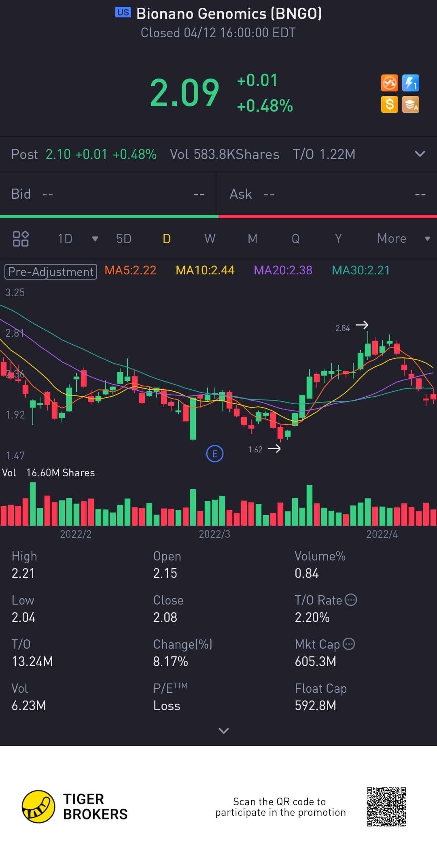Tap the T/O value 13.24M
The width and height of the screenshot is (437, 868).
click(x=32, y=661)
